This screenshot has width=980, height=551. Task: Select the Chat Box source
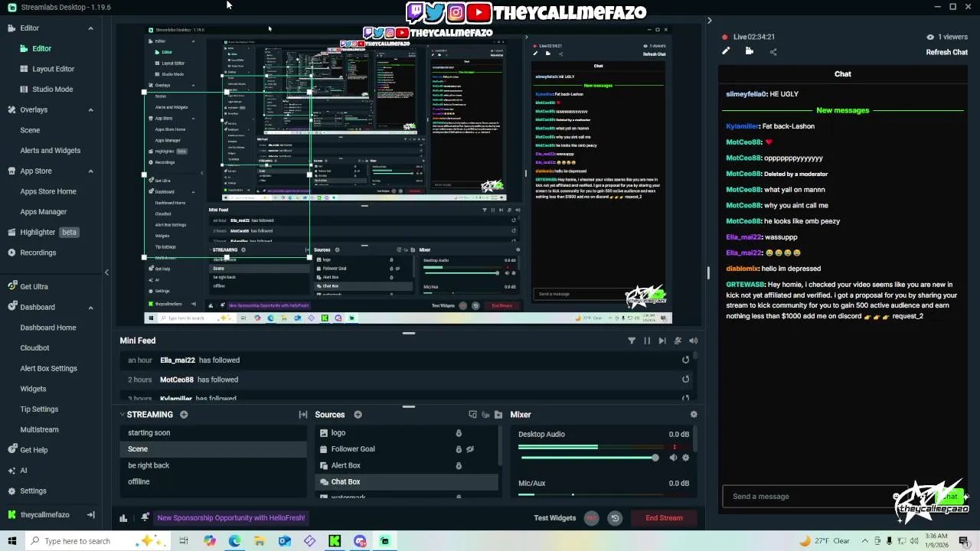pos(407,482)
